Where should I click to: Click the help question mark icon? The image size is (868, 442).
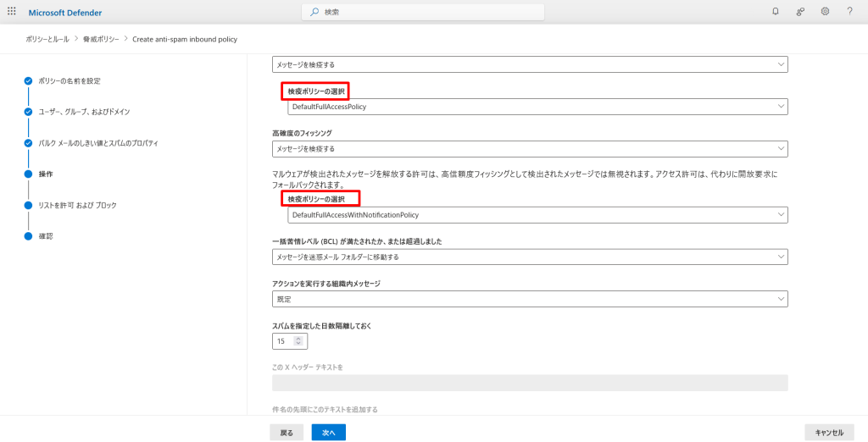point(849,12)
